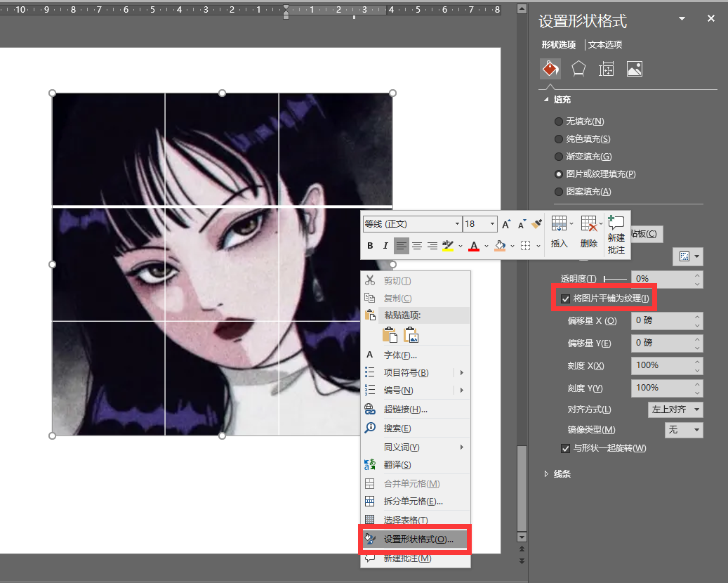This screenshot has height=583, width=728.
Task: Click the 剪贴板 button
Action: click(647, 234)
